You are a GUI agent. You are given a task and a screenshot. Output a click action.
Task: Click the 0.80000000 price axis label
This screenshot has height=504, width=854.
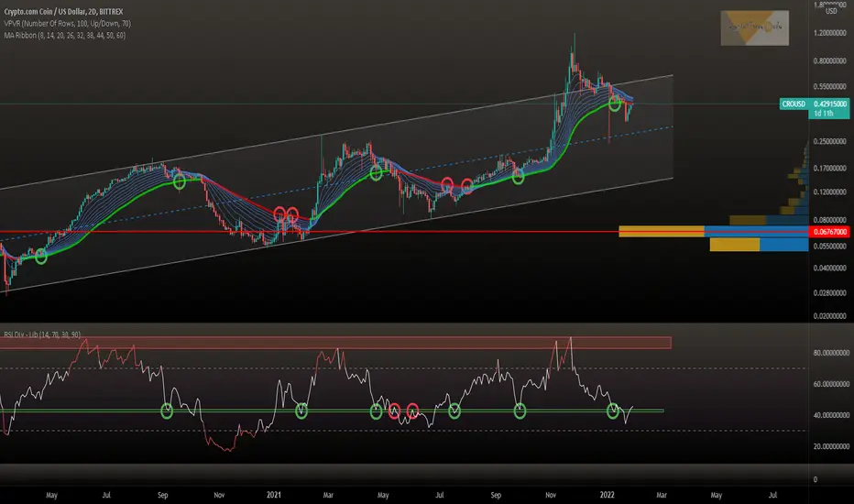tap(830, 61)
